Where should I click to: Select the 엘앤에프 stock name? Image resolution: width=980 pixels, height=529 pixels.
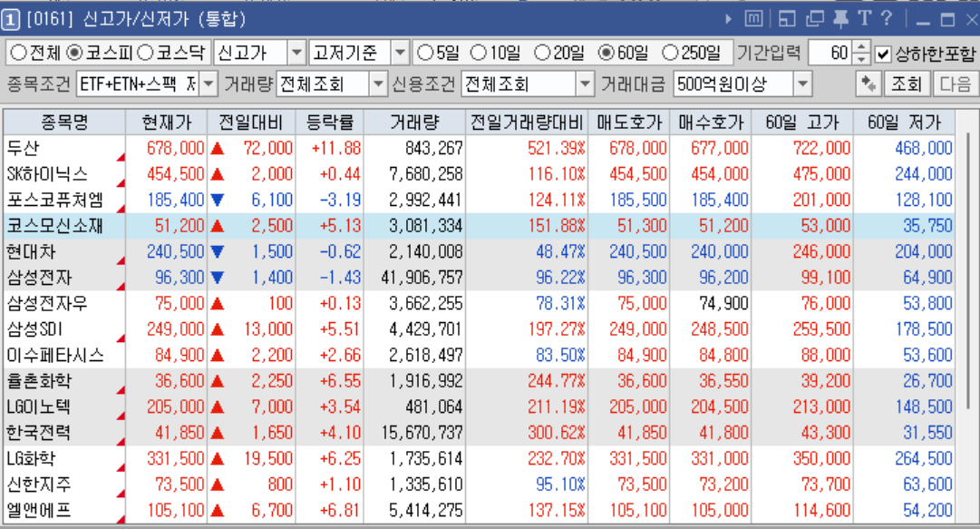click(x=39, y=510)
